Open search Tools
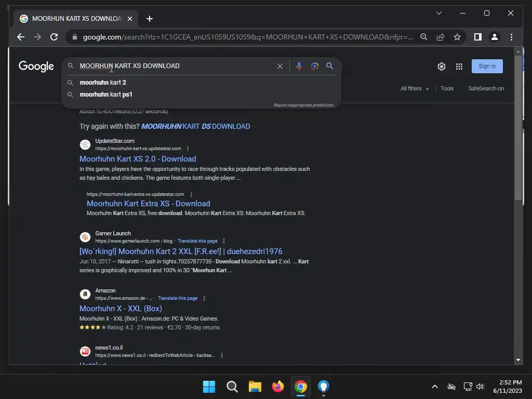The image size is (532, 399). pos(447,88)
